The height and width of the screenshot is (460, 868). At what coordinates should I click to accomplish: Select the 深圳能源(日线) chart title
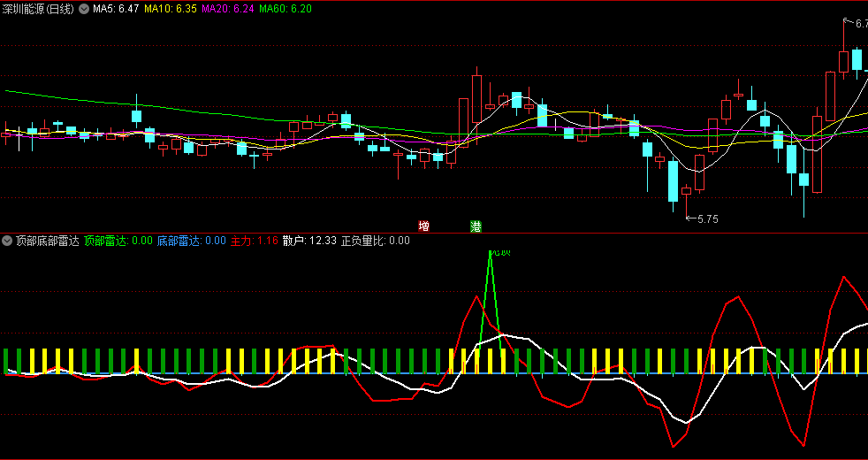38,9
